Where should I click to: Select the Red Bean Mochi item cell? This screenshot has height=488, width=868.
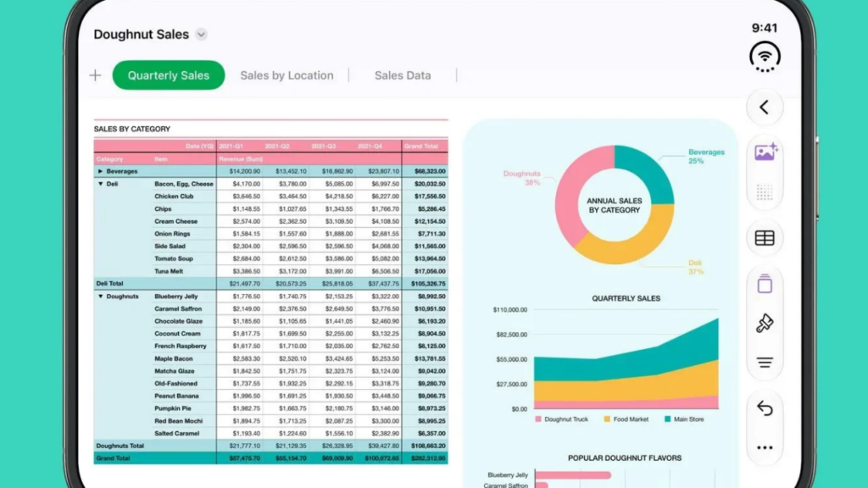[184, 421]
